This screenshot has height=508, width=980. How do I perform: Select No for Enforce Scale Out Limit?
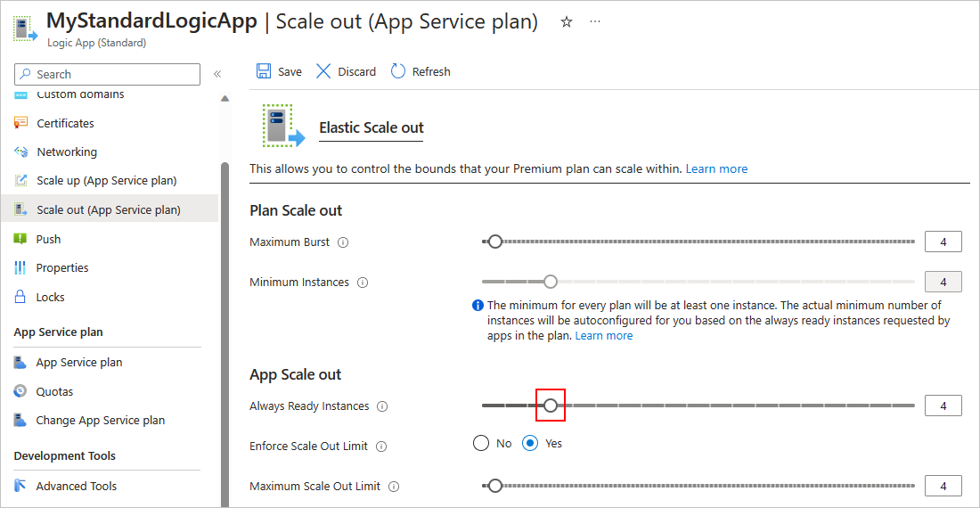click(482, 443)
